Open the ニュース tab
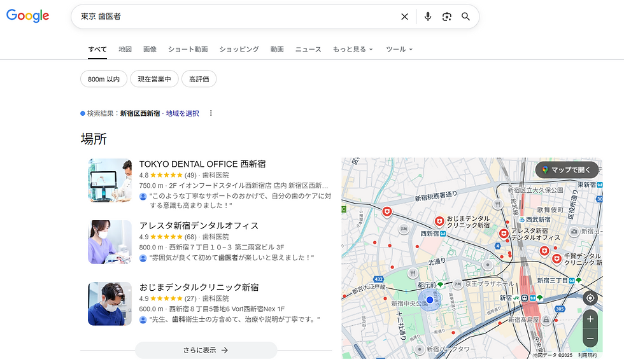624x364 pixels. (x=308, y=50)
